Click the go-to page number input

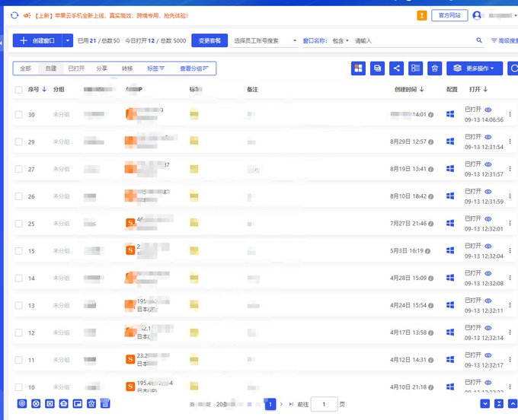(x=324, y=404)
